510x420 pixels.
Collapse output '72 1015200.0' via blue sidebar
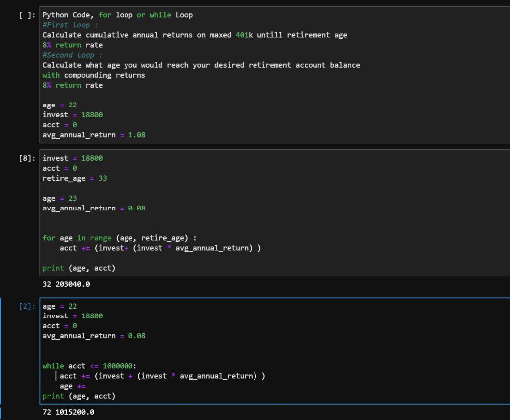coord(0,413)
